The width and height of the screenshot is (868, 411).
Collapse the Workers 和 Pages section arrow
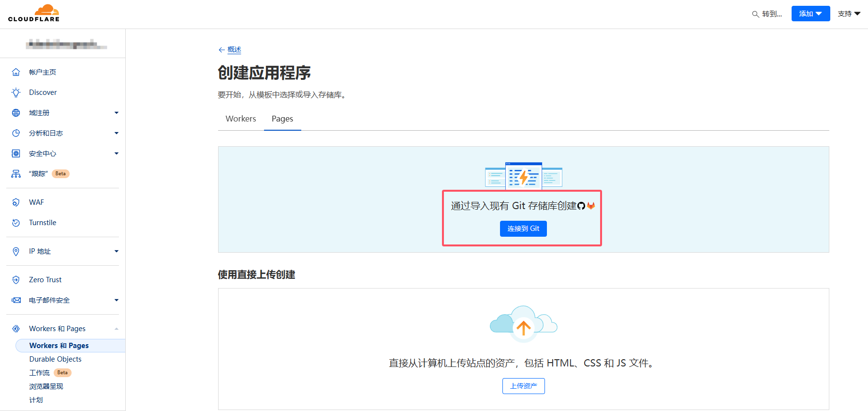(117, 329)
